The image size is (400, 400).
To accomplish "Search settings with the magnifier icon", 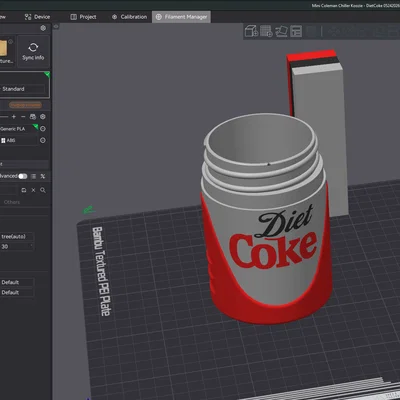I will click(43, 190).
